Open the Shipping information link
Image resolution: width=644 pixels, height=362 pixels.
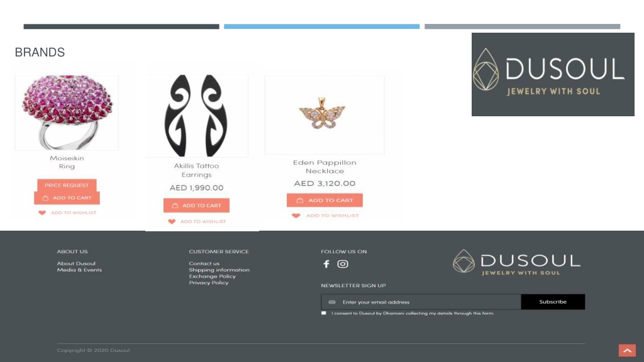(219, 270)
